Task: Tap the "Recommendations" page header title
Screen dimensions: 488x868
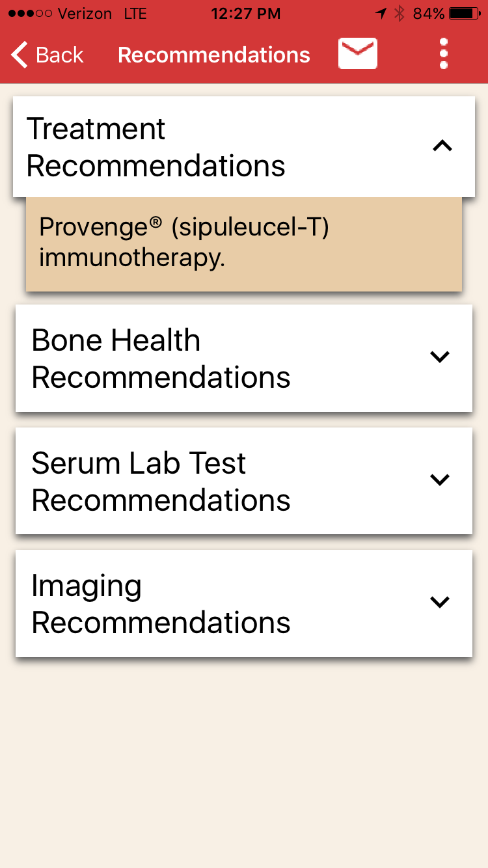Action: (214, 55)
